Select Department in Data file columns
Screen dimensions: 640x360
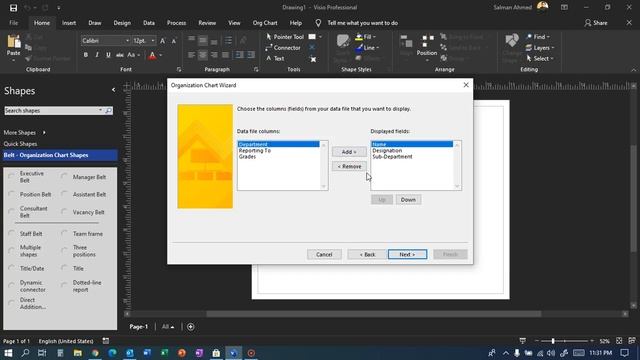[x=278, y=144]
